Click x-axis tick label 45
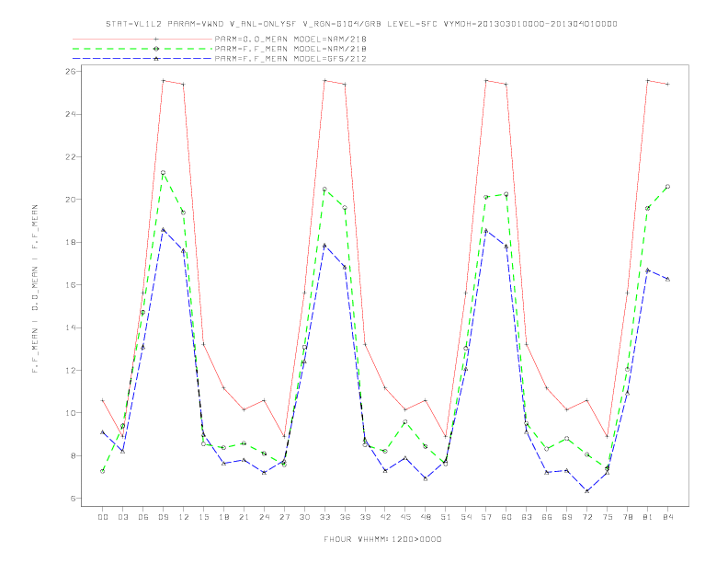Screen dimensions: 728x563 coord(405,517)
